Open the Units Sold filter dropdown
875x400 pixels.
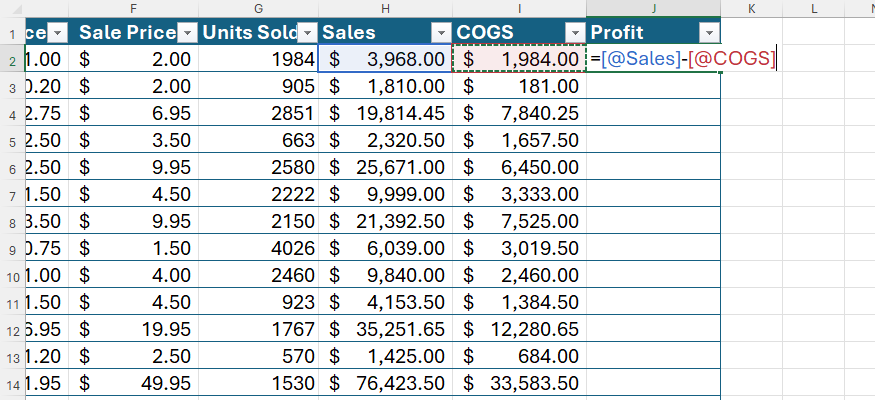[307, 33]
